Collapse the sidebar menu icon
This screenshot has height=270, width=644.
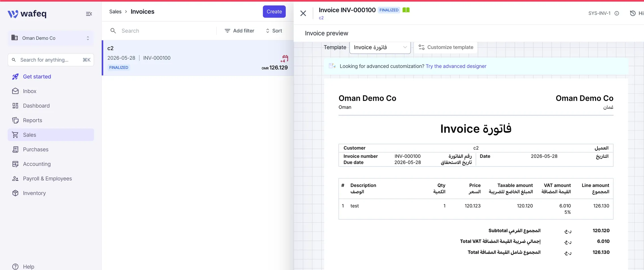pos(89,14)
